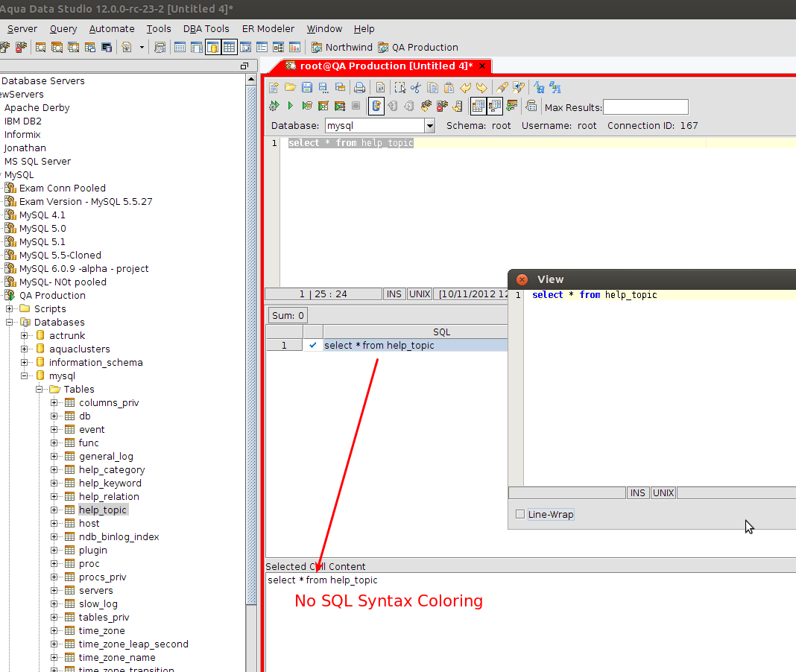Close the root@QA Production tab
796x672 pixels.
coord(482,66)
